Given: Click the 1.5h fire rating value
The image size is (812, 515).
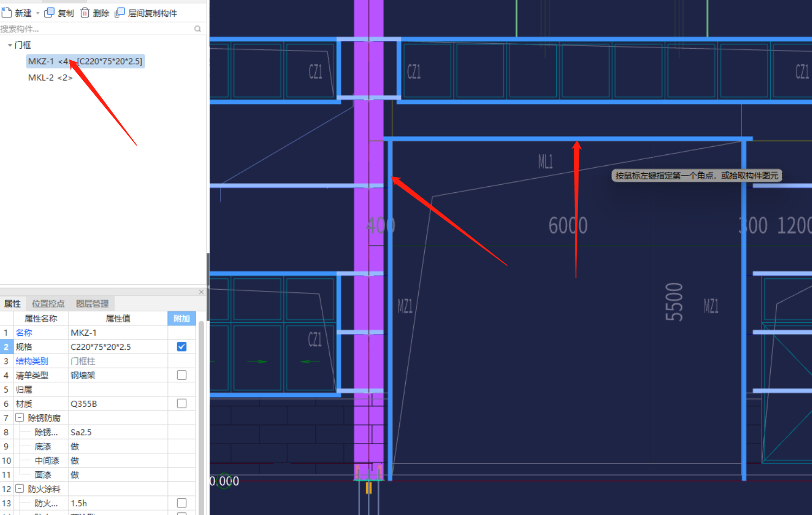Looking at the screenshot, I should pyautogui.click(x=118, y=503).
